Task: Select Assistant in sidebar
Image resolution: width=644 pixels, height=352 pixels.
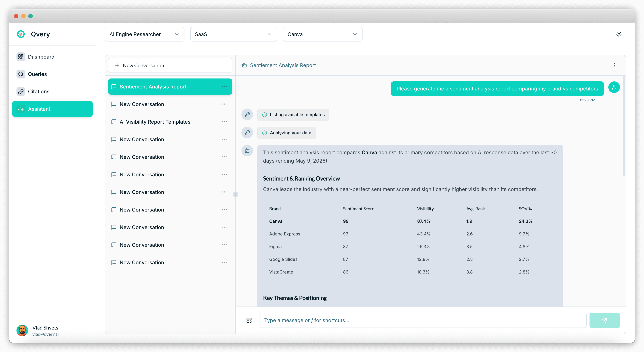Action: (52, 109)
